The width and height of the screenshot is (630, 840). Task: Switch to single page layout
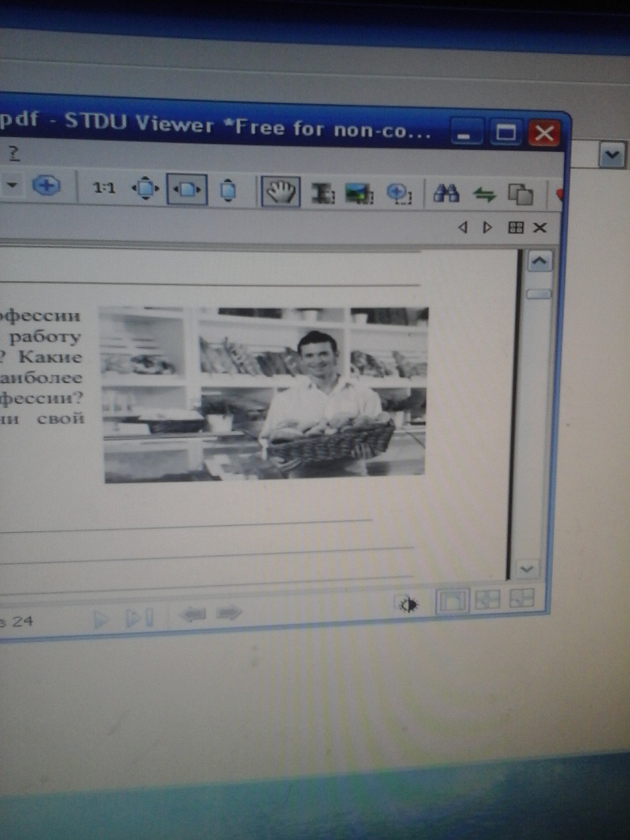click(x=452, y=602)
